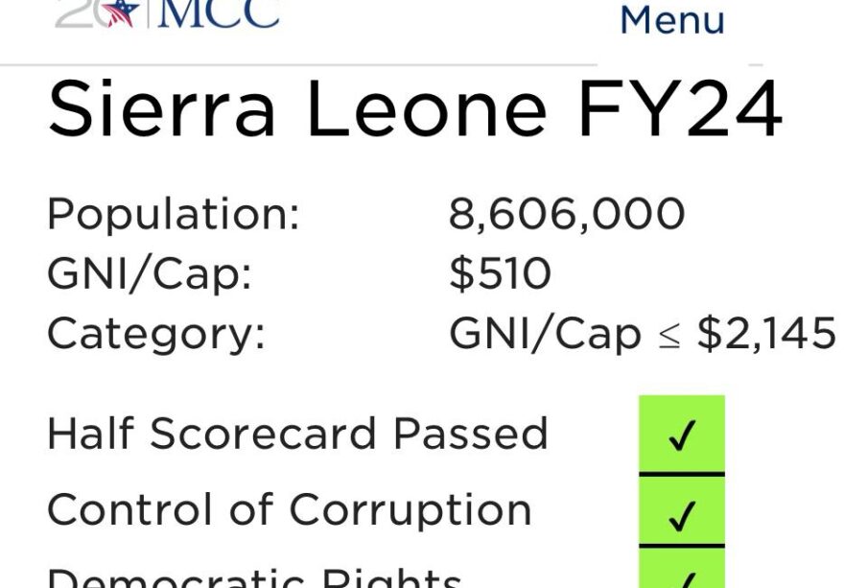
Task: Open the Menu in the header
Action: [x=672, y=20]
